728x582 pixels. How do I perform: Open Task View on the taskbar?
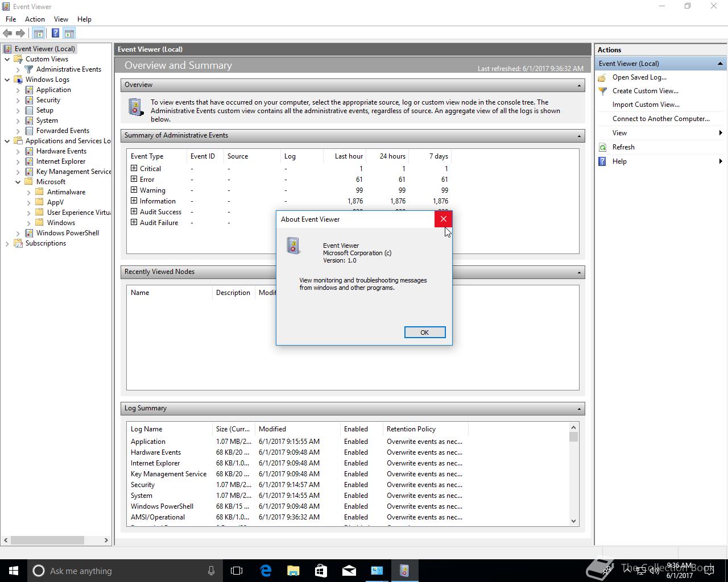tap(237, 571)
